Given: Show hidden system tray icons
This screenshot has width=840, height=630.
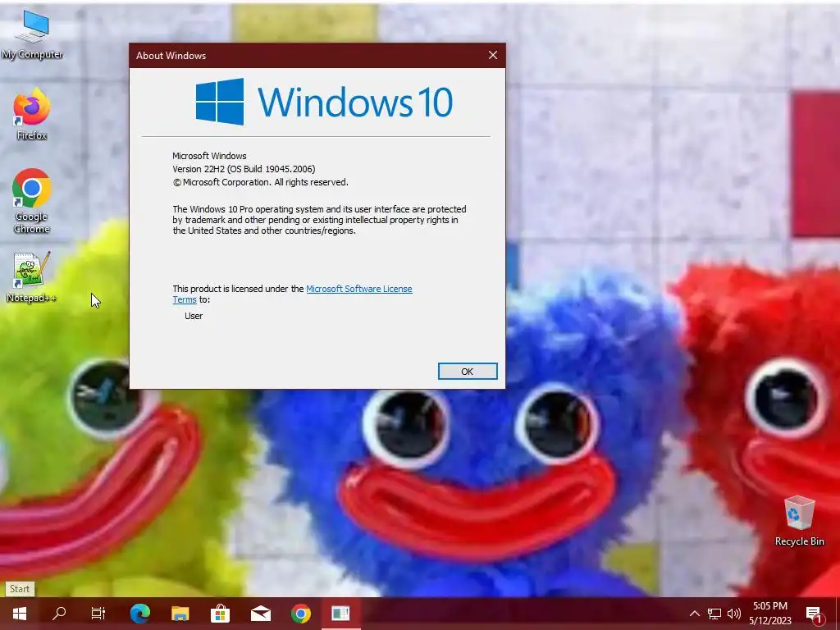Looking at the screenshot, I should pos(694,614).
